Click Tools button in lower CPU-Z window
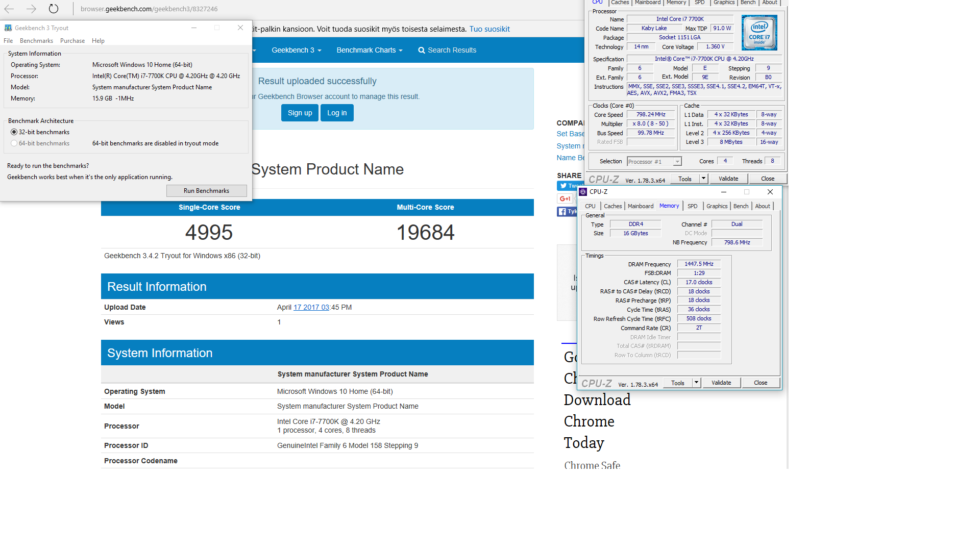Image resolution: width=980 pixels, height=551 pixels. click(678, 383)
